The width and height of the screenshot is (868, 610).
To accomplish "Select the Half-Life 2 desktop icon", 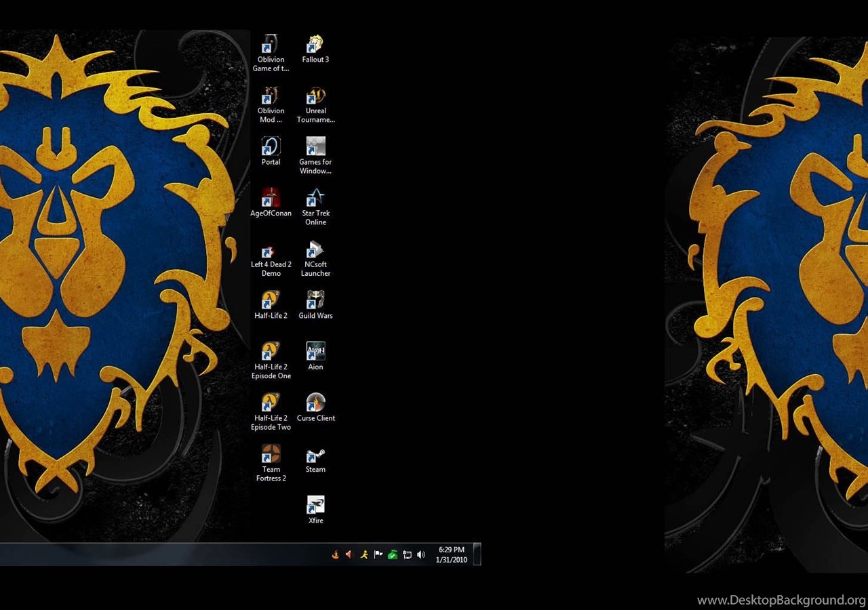I will pos(271,305).
